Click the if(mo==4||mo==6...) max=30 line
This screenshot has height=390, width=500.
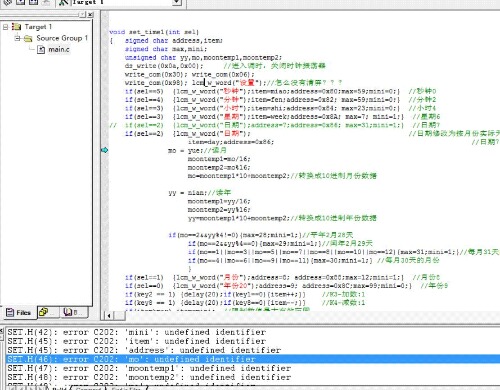pyautogui.click(x=313, y=260)
